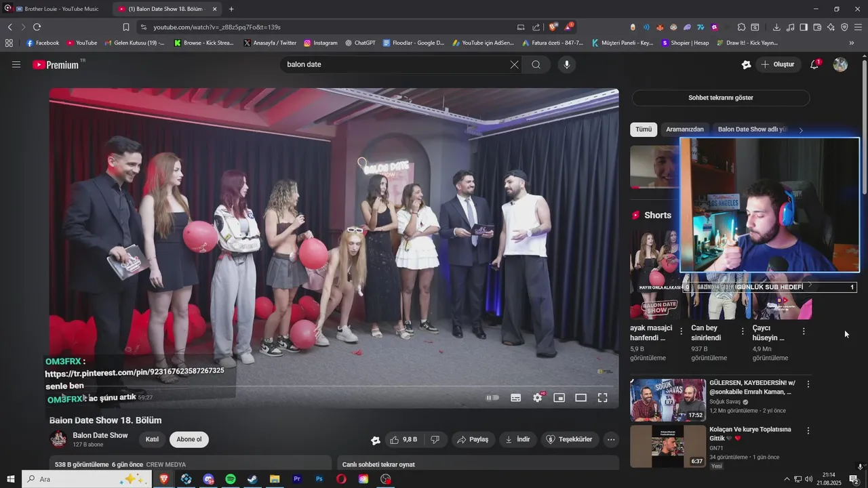868x488 pixels.
Task: Like the video showing 9,8 B
Action: 404,439
